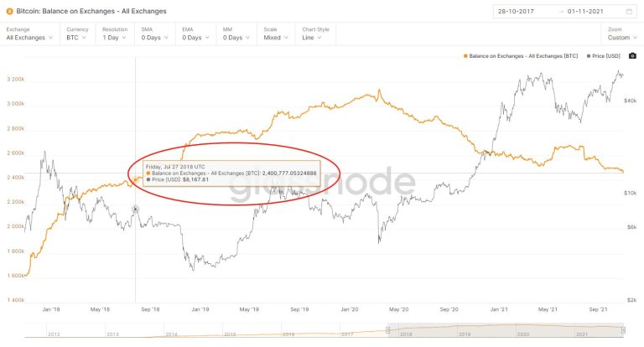Viewport: 644px width, 347px height.
Task: Open the Exchange dropdown showing All Exchanges
Action: click(29, 34)
